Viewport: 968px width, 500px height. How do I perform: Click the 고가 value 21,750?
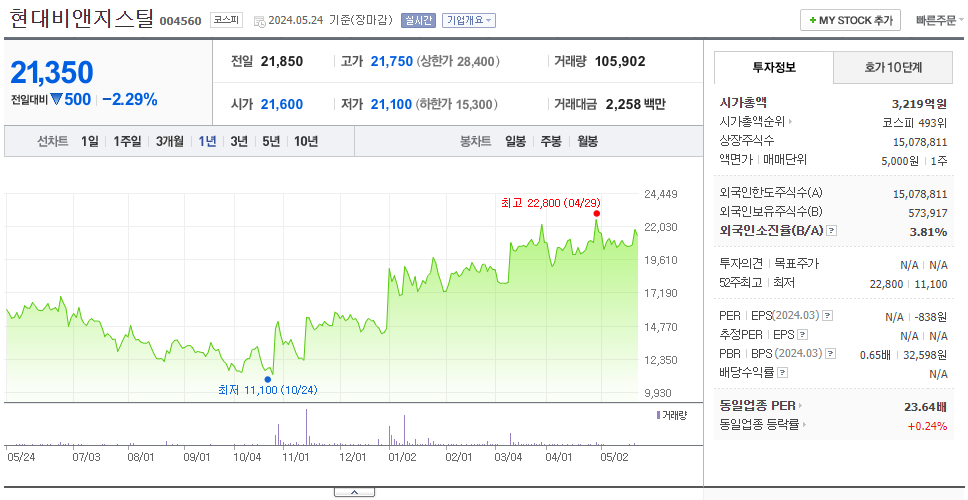391,62
